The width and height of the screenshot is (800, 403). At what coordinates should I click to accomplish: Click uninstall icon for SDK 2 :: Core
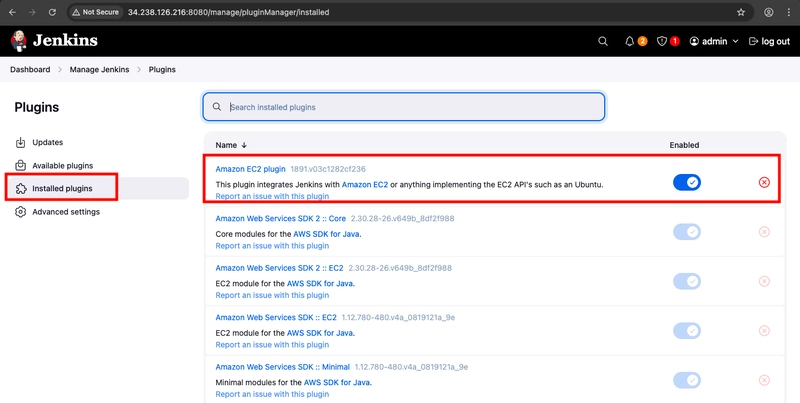pos(764,232)
